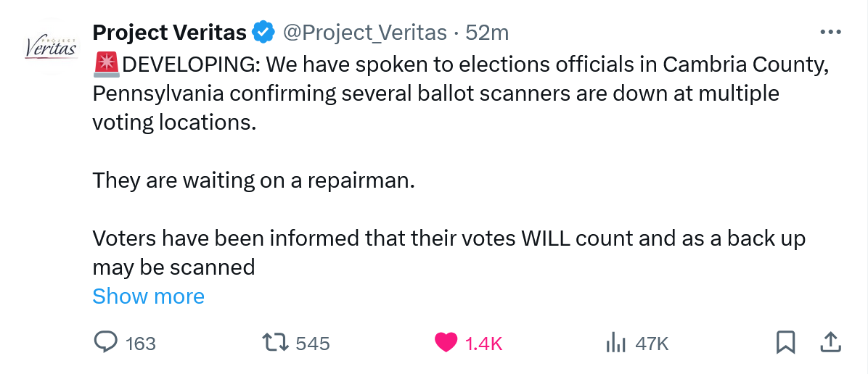Click the 1.4K likes count
Viewport: 868px width, 374px height.
click(483, 343)
